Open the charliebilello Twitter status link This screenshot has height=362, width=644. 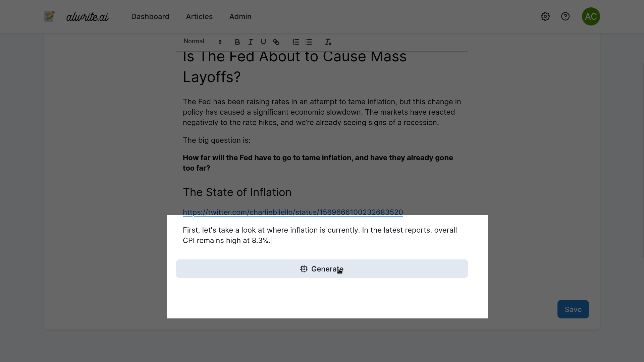[292, 212]
